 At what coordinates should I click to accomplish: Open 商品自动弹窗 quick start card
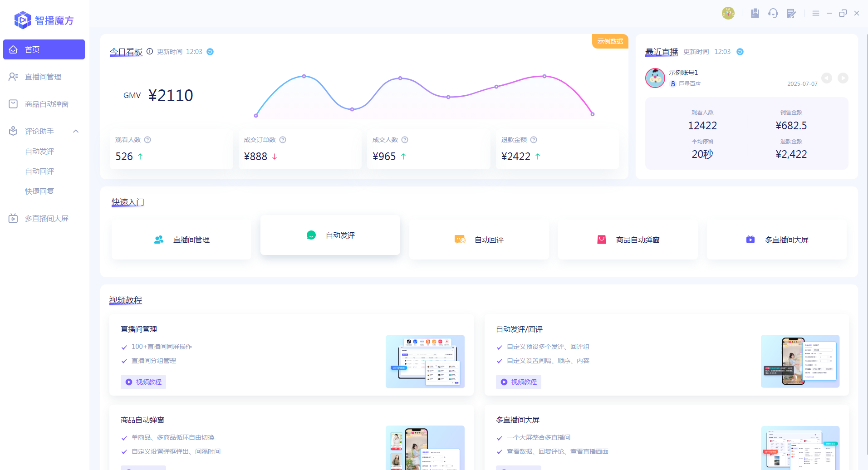click(628, 240)
